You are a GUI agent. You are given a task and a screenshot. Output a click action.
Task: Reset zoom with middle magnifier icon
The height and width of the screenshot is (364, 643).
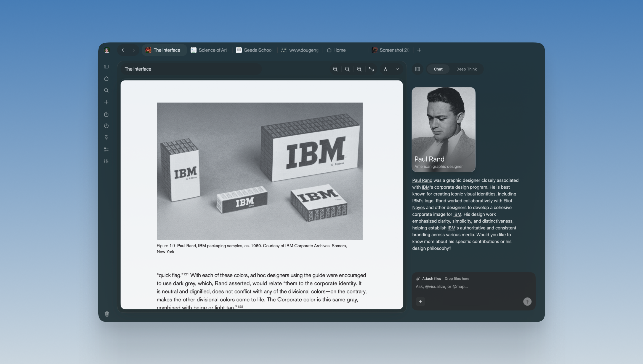(347, 69)
